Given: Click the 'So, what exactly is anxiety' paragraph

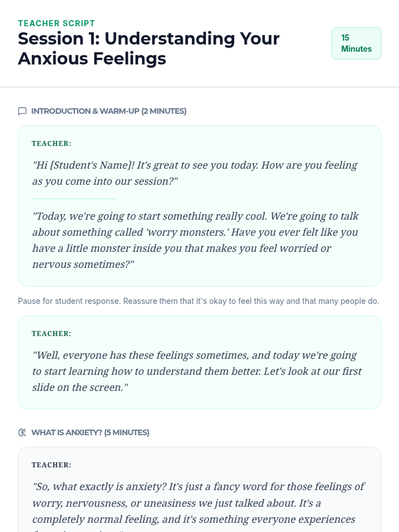Looking at the screenshot, I should point(198,506).
